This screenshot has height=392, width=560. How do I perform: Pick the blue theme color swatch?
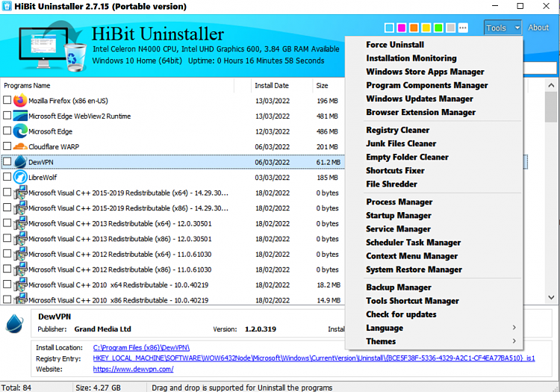[x=389, y=28]
